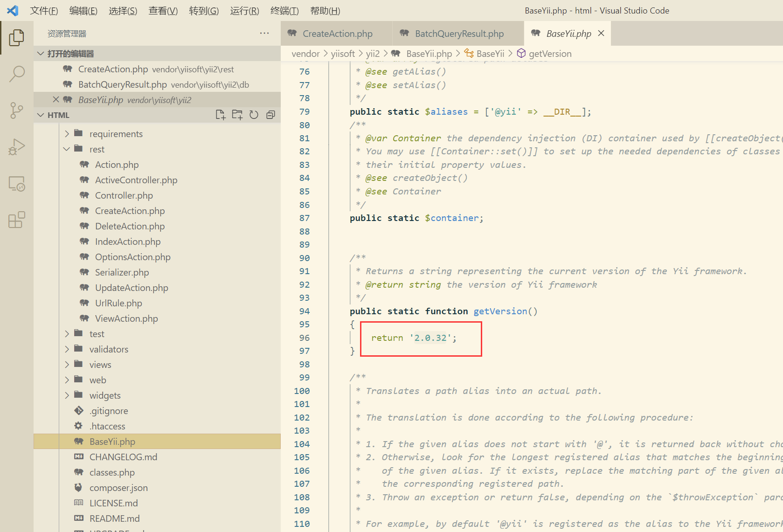Click BaseYii.php in the breadcrumb path

pyautogui.click(x=429, y=54)
